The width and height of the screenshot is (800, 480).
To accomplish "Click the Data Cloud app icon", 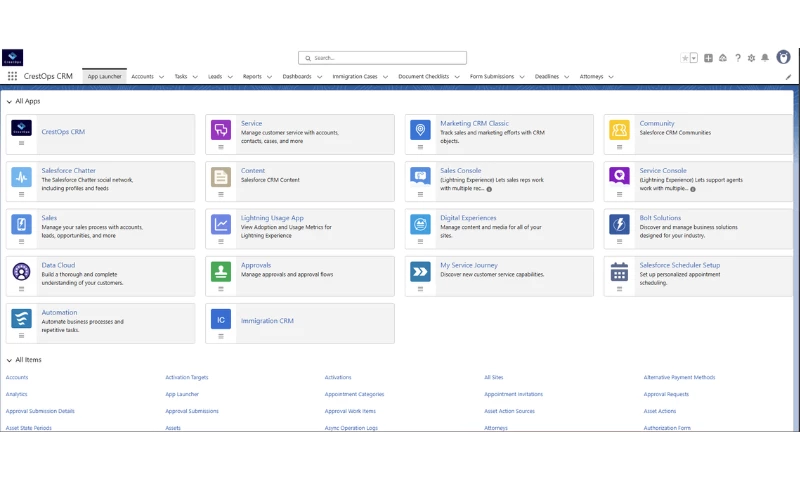I will pyautogui.click(x=22, y=271).
